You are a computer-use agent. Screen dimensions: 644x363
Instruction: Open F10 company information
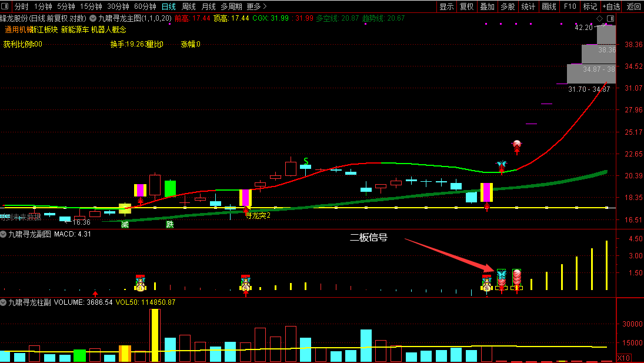[x=570, y=6]
